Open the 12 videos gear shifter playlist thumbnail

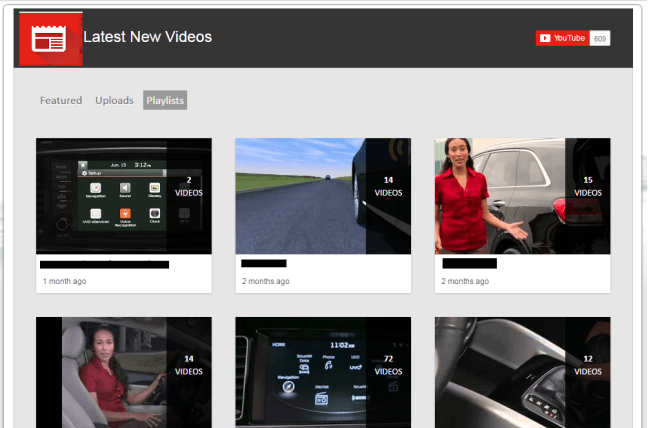point(522,372)
